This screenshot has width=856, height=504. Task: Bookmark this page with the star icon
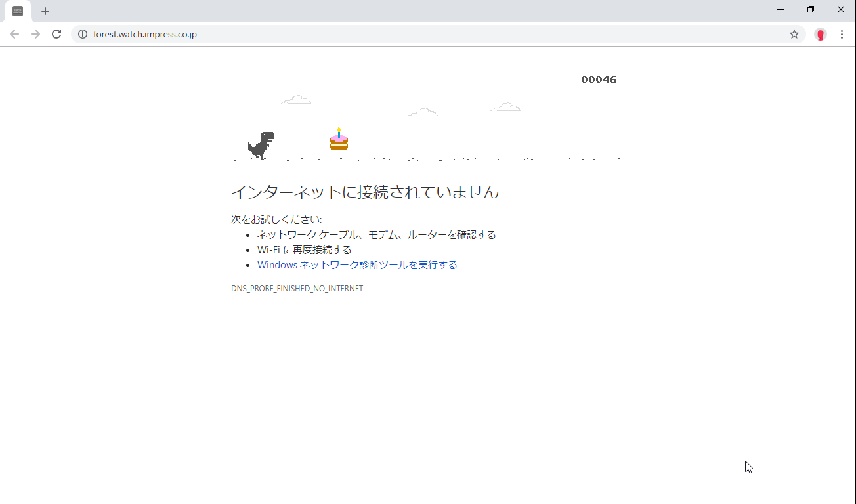(794, 34)
